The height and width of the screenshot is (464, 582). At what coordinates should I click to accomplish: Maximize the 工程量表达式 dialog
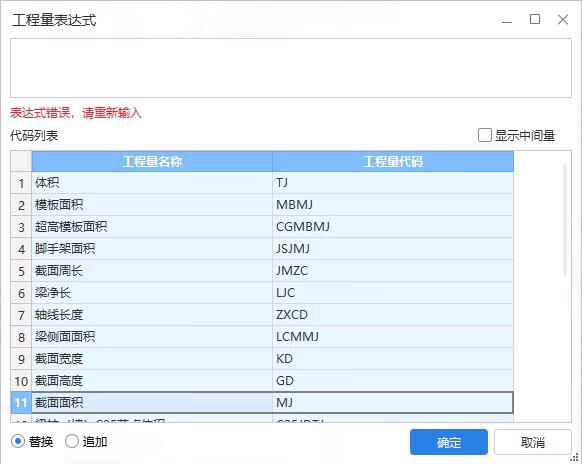535,19
